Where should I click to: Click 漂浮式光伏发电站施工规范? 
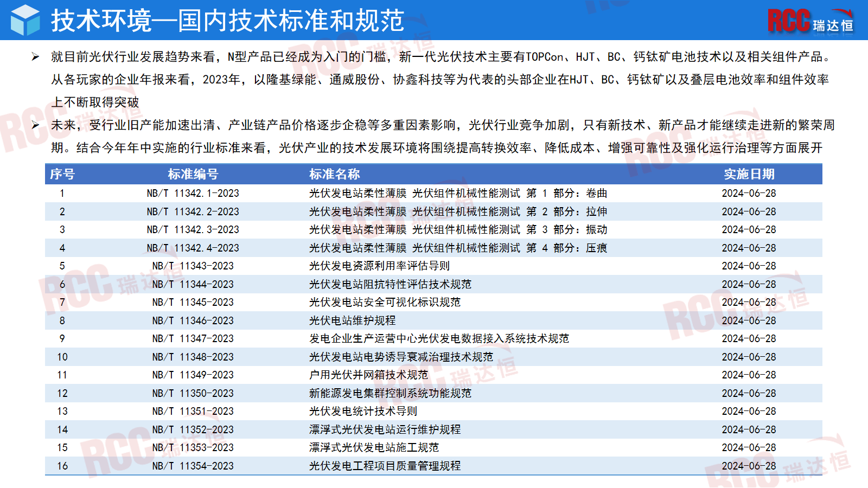374,448
